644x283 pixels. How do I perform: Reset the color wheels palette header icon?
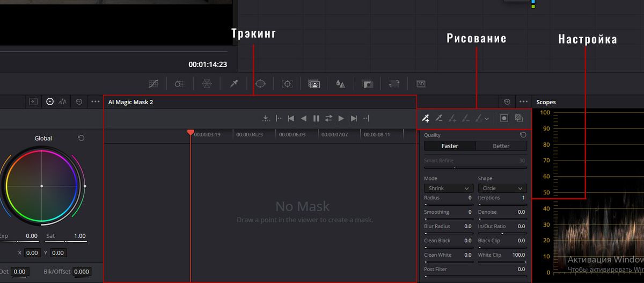point(79,101)
